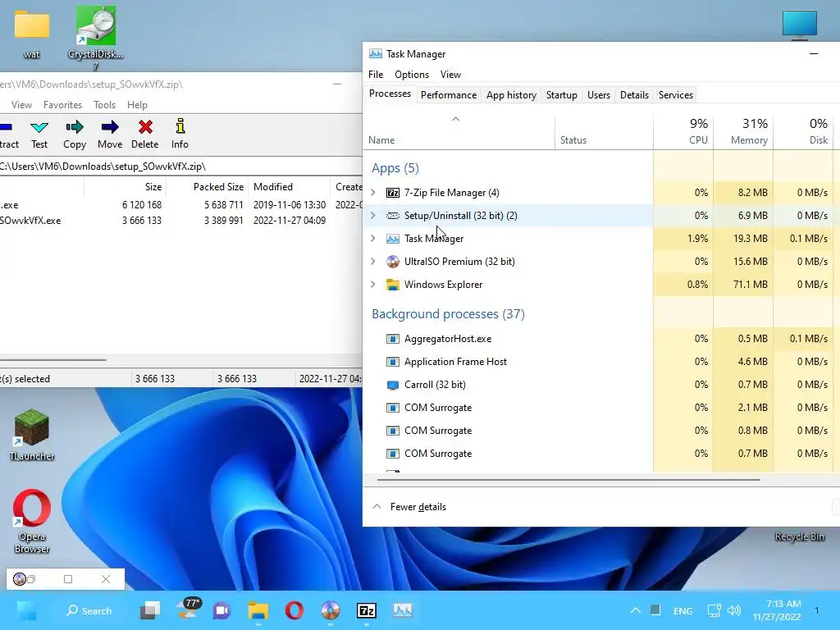The image size is (840, 630).
Task: Open the File menu in Task Manager
Action: click(376, 75)
